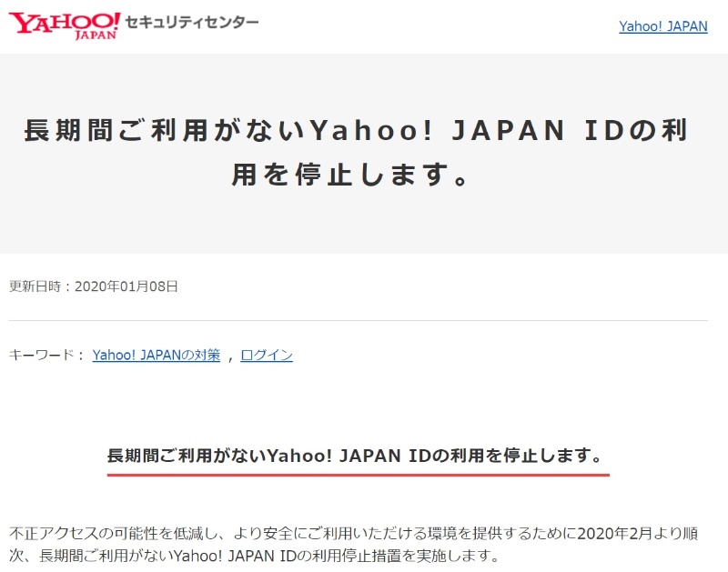Click the セキュリティセンター header title
728x572 pixels.
pyautogui.click(x=192, y=22)
